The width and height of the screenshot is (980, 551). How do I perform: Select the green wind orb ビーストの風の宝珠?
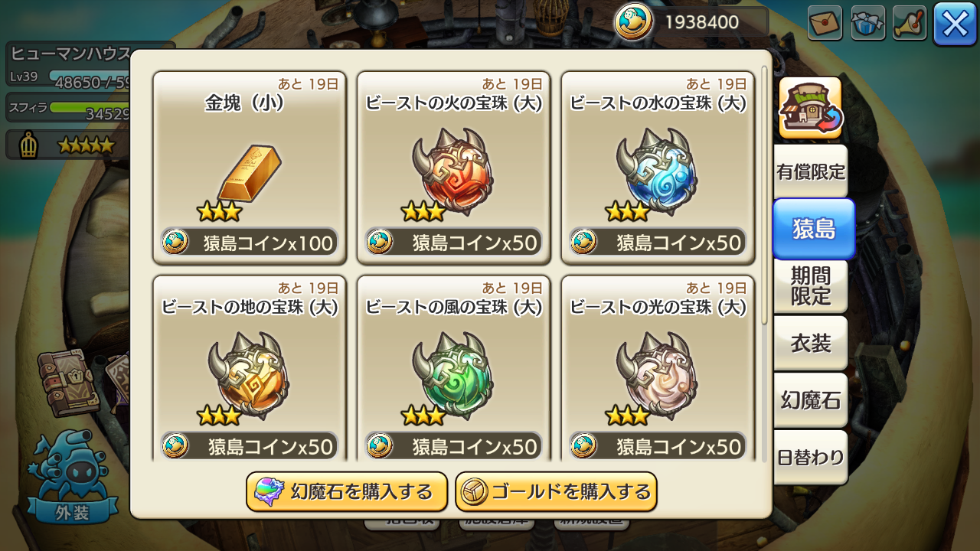coord(454,369)
